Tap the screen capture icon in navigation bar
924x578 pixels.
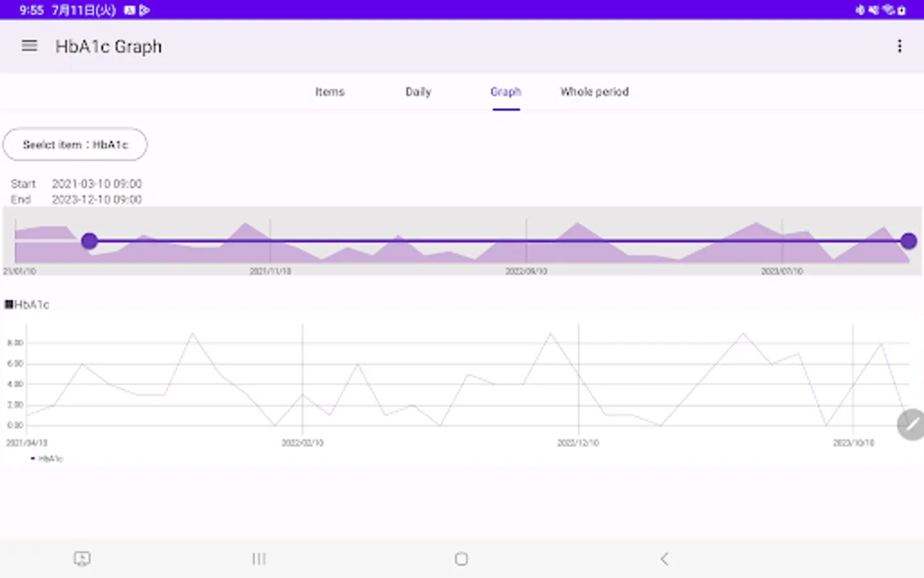pos(82,559)
